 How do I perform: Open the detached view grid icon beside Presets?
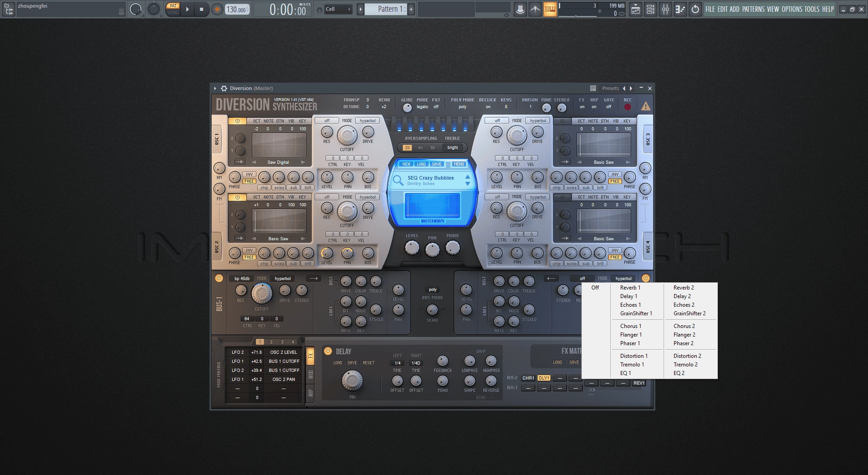(593, 88)
